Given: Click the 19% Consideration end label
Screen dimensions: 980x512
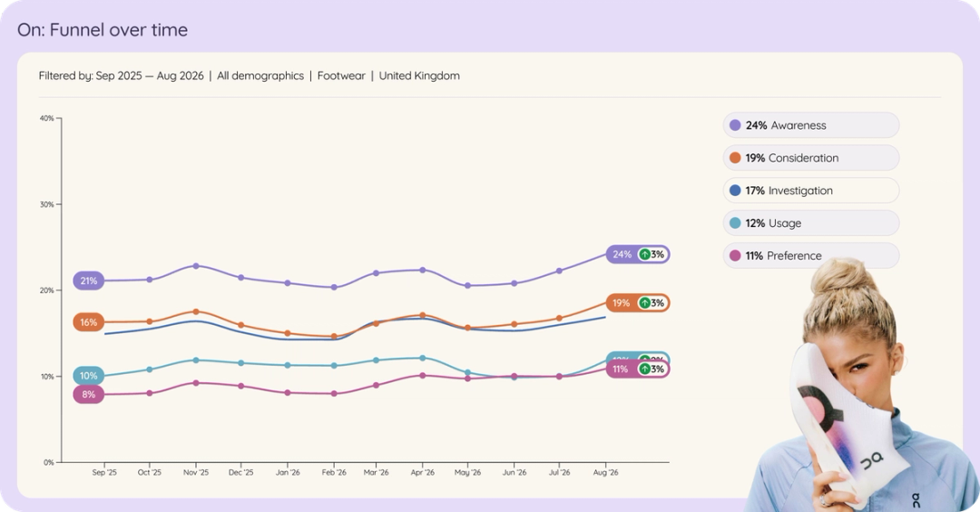Looking at the screenshot, I should coord(638,303).
